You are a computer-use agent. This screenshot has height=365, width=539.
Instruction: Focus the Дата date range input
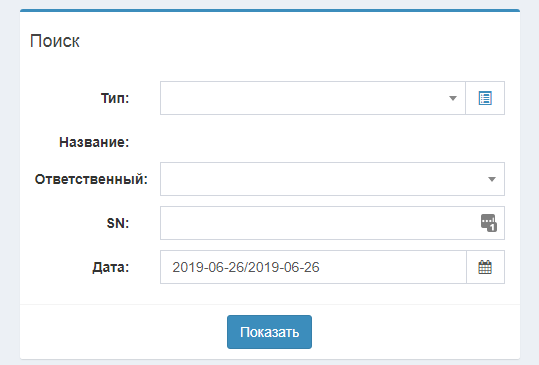pyautogui.click(x=313, y=267)
